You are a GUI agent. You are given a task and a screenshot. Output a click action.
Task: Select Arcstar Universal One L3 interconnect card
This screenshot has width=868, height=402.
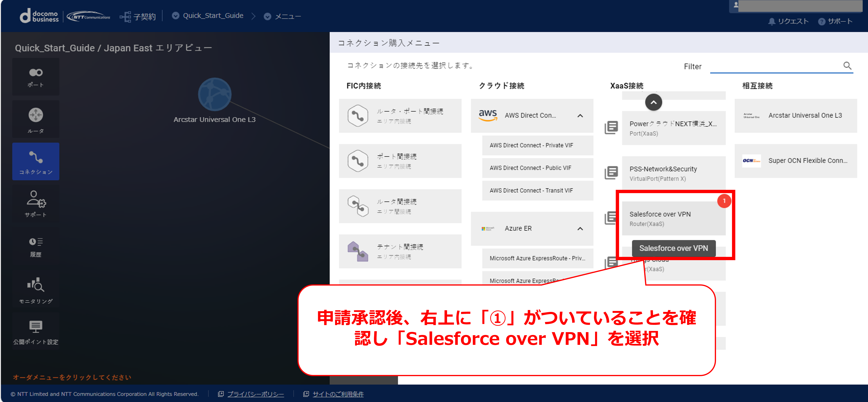(x=796, y=115)
